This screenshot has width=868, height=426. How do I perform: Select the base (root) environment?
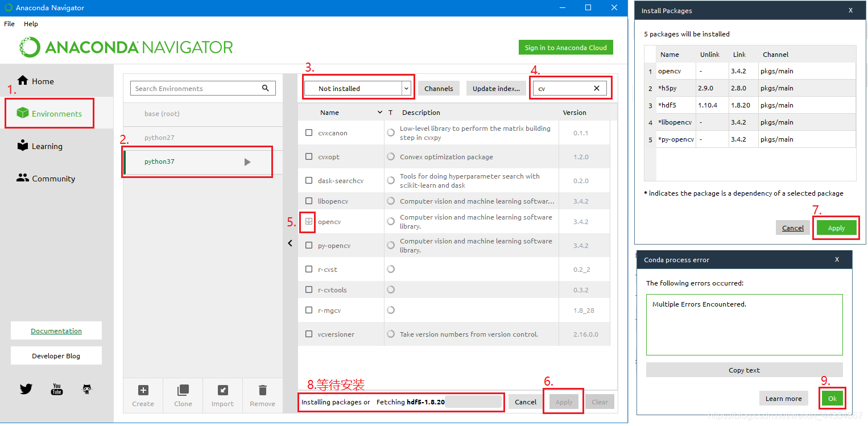203,114
